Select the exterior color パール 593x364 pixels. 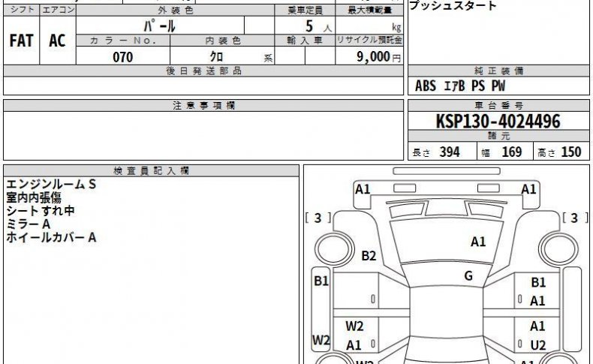click(x=159, y=26)
